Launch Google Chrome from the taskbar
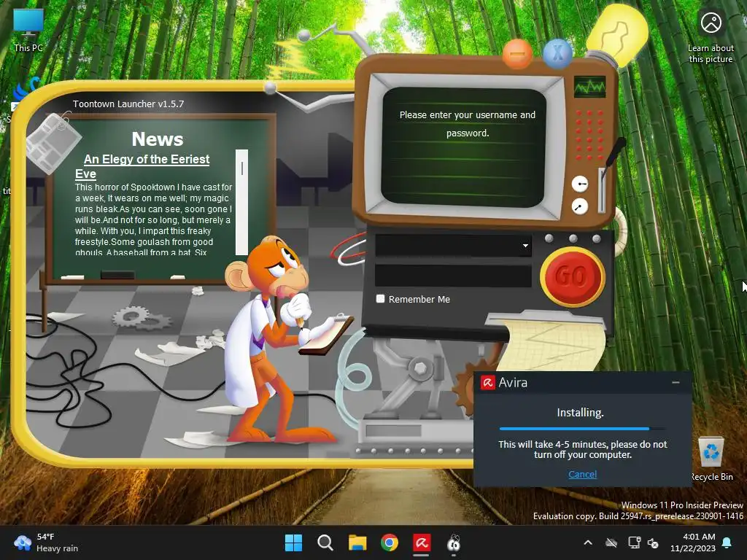Screen dimensions: 747x560 [x=390, y=542]
